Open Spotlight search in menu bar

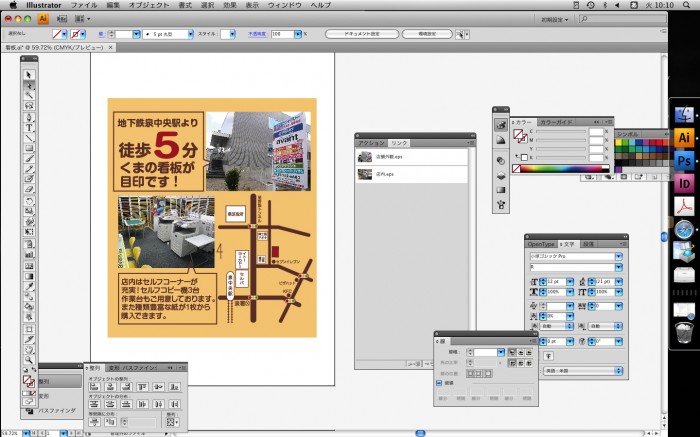[686, 5]
